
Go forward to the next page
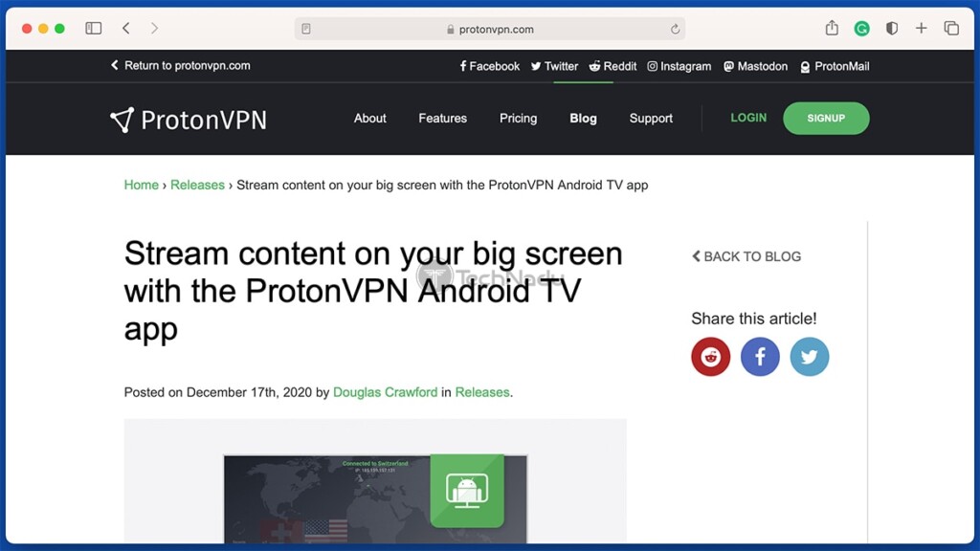tap(154, 28)
